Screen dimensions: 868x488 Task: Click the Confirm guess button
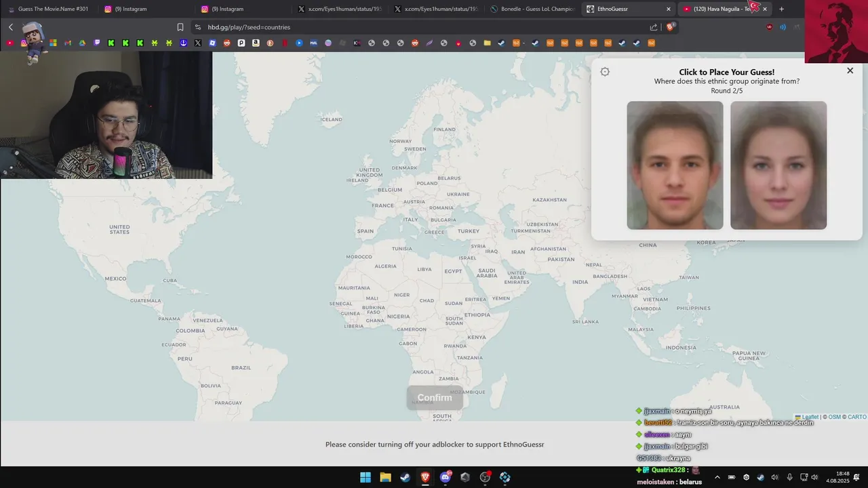click(x=435, y=398)
